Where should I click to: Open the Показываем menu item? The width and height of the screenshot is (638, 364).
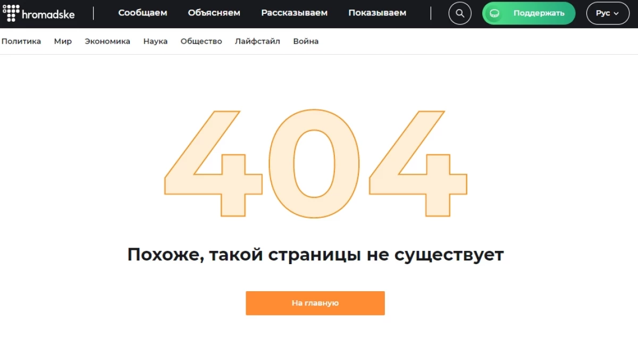coord(377,13)
